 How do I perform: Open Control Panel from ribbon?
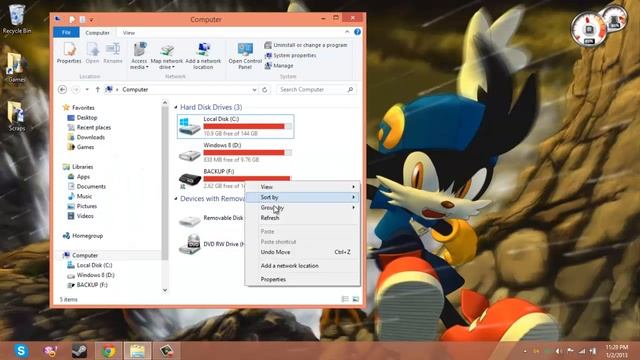click(245, 56)
